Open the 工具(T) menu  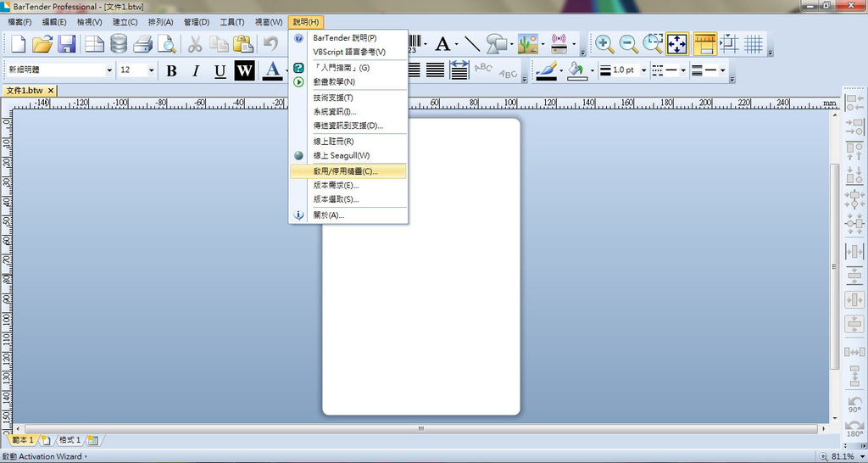(232, 22)
